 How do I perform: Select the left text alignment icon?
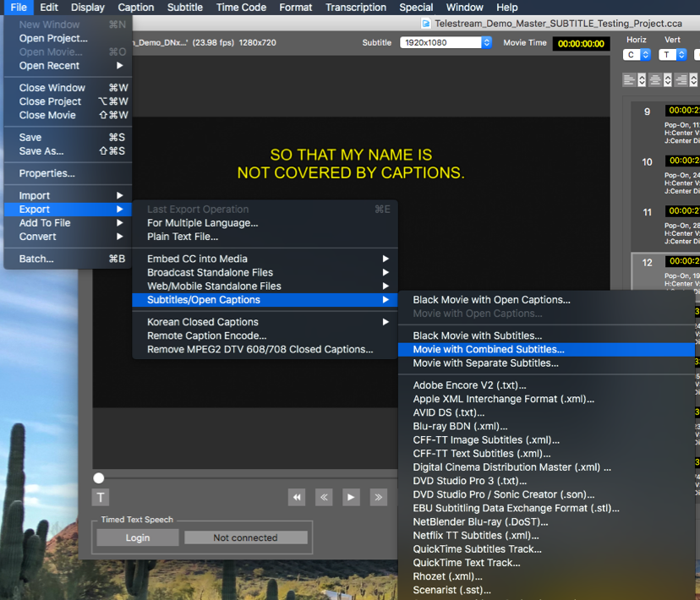pos(629,79)
